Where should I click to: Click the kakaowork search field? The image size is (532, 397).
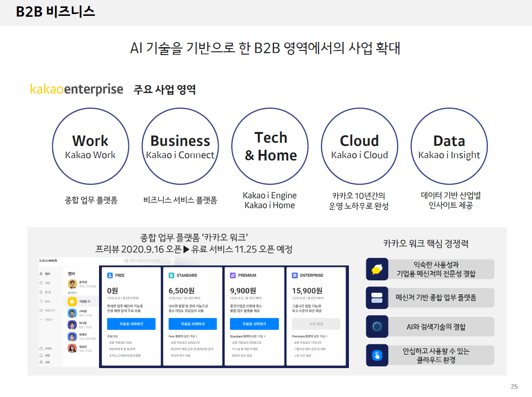pyautogui.click(x=148, y=260)
